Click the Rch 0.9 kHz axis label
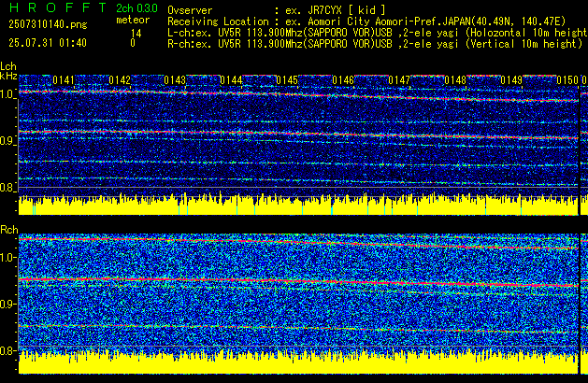 click(x=7, y=304)
